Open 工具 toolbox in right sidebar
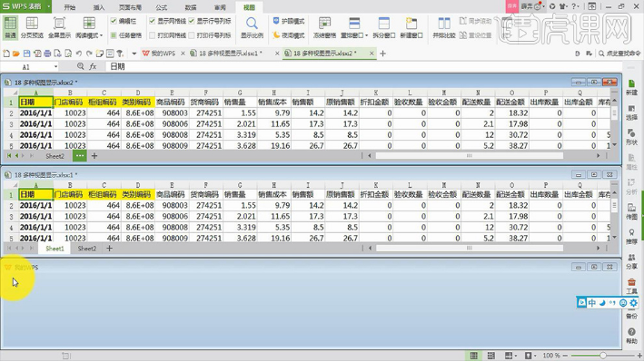644x362 pixels. click(x=631, y=286)
